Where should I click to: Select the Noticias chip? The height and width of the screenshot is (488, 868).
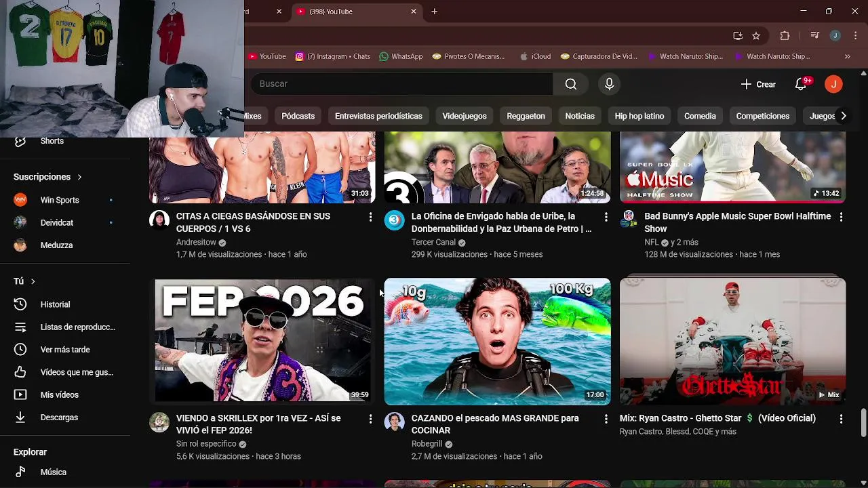580,116
